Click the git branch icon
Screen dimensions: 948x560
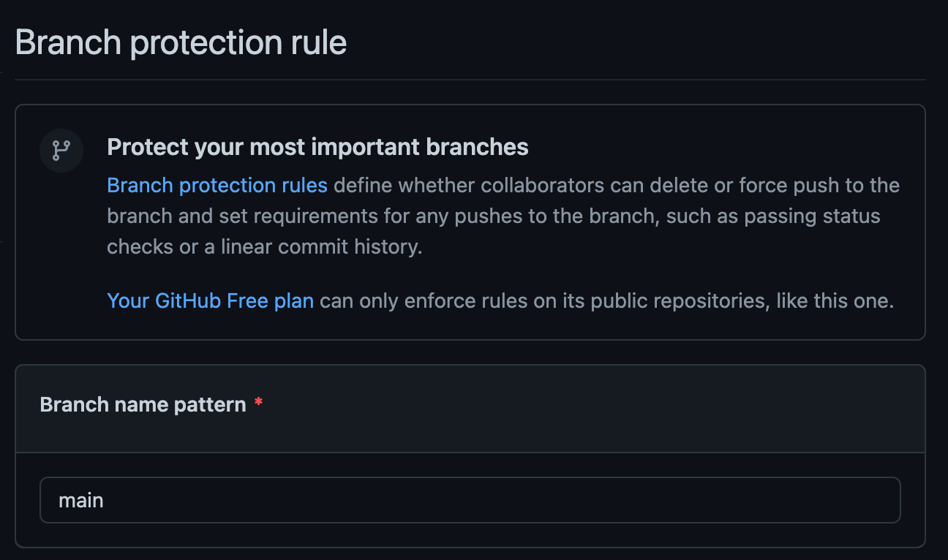click(x=61, y=151)
